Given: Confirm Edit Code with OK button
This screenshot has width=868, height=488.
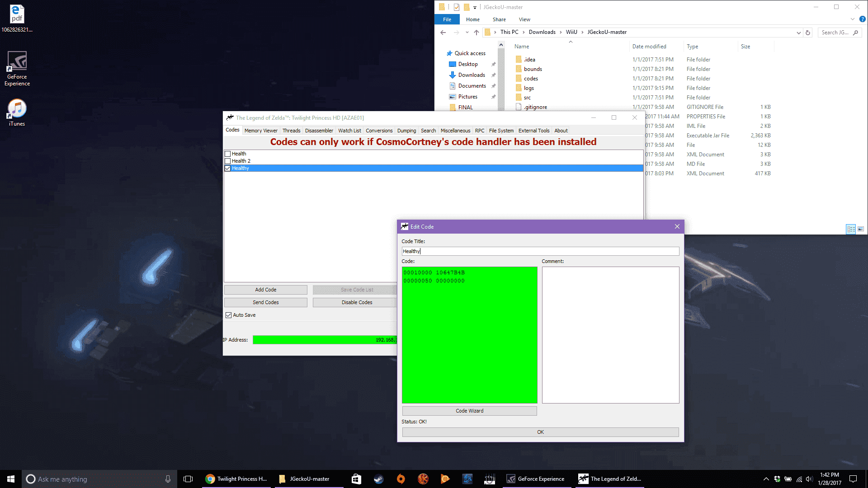Looking at the screenshot, I should (540, 432).
